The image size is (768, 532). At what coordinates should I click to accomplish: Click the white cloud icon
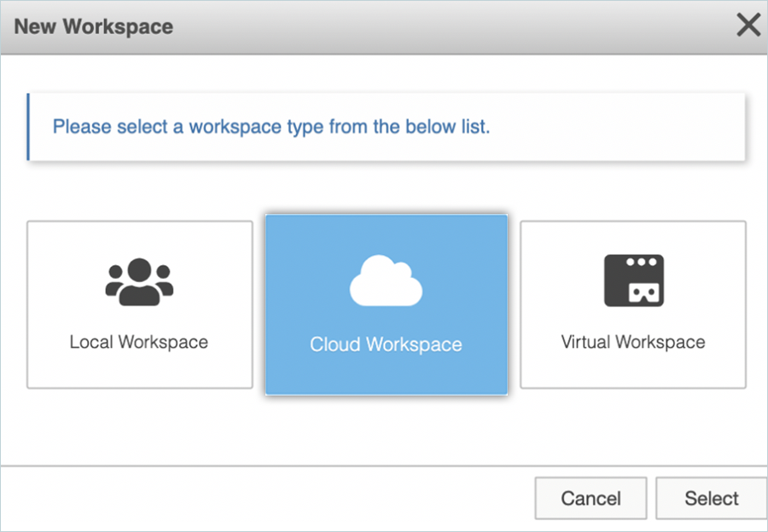(x=386, y=282)
